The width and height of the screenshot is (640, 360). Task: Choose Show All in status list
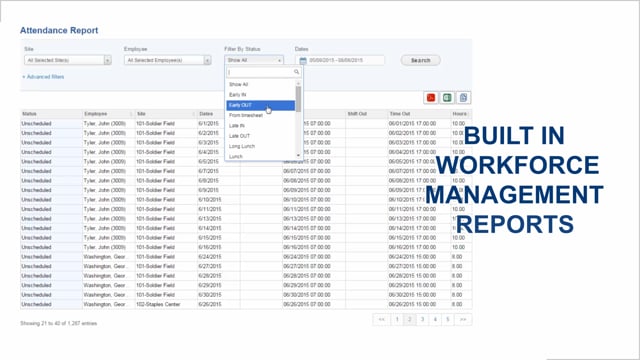coord(260,84)
